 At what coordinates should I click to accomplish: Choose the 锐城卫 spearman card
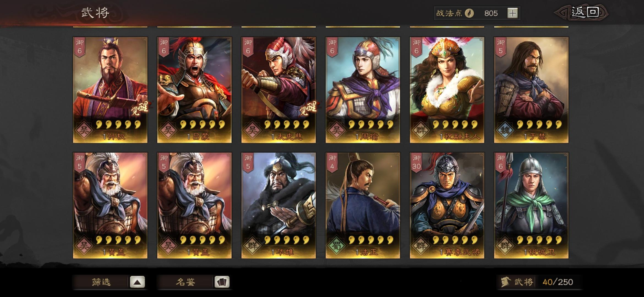[x=531, y=205]
